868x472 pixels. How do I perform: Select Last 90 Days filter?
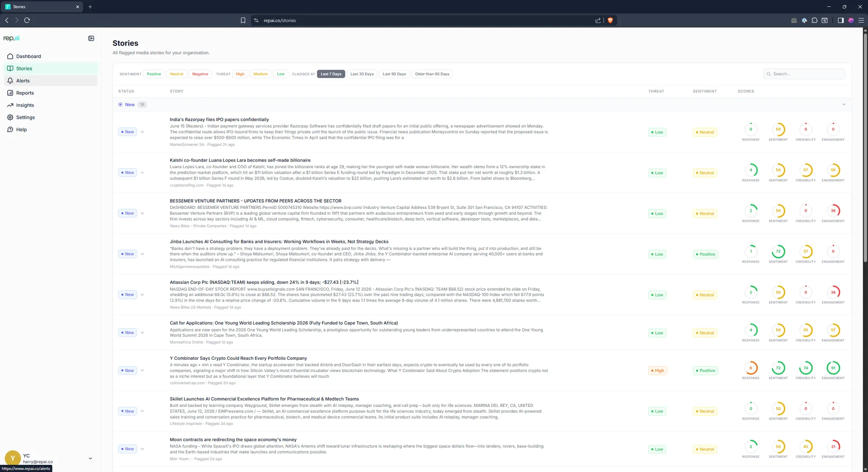[x=394, y=74]
